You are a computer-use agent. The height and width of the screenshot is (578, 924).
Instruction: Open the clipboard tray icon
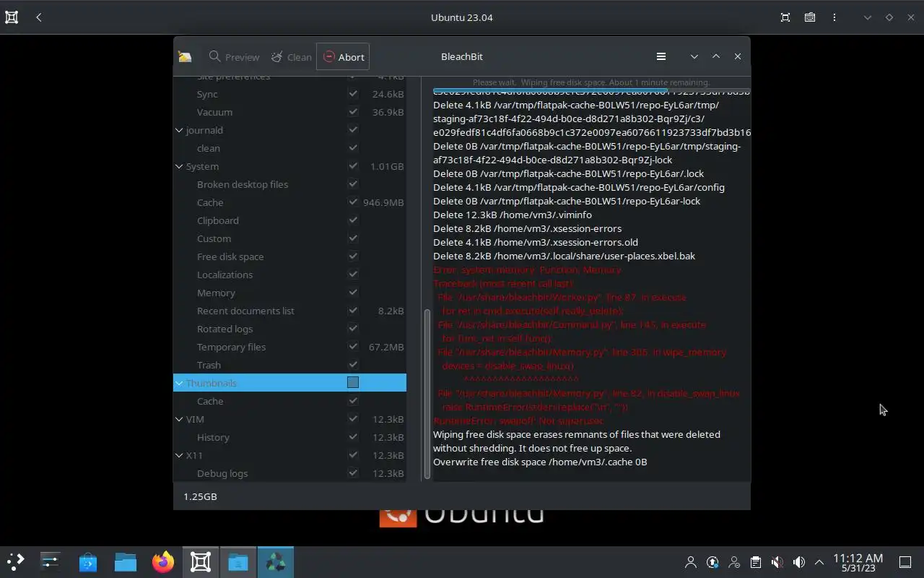coord(756,562)
